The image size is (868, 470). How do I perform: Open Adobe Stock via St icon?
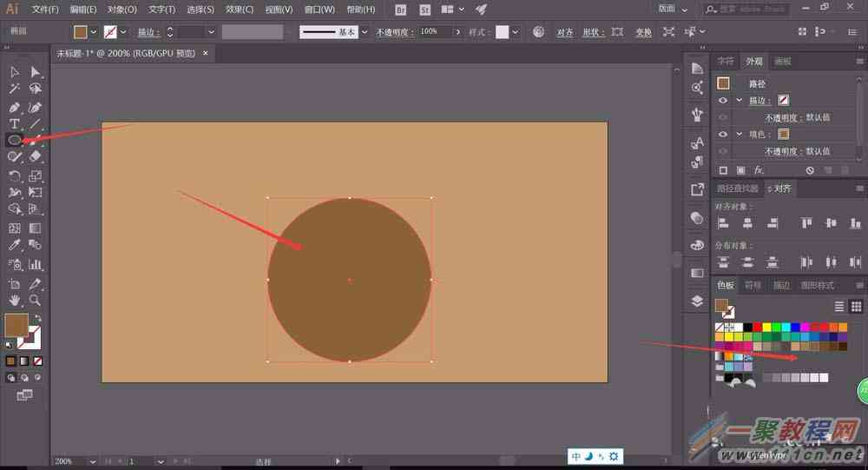pyautogui.click(x=424, y=10)
